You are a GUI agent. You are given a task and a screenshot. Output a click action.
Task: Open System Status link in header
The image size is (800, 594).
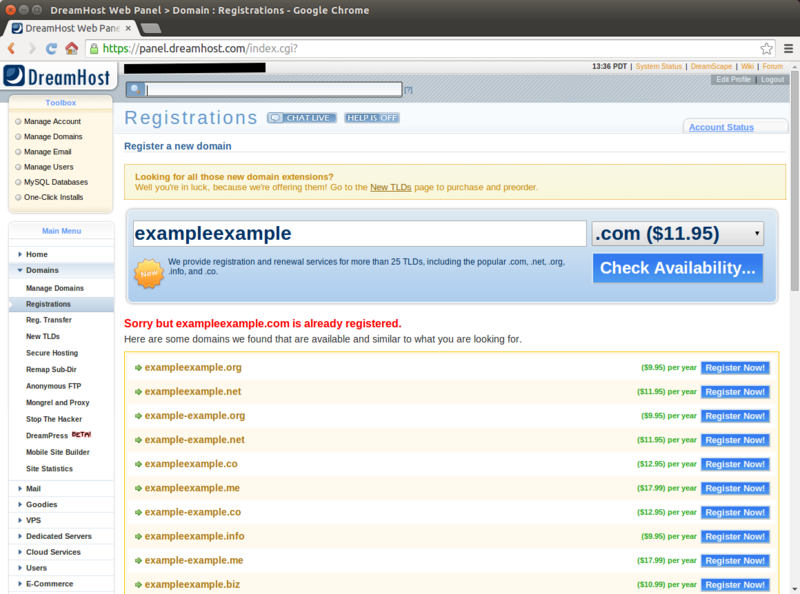[658, 66]
